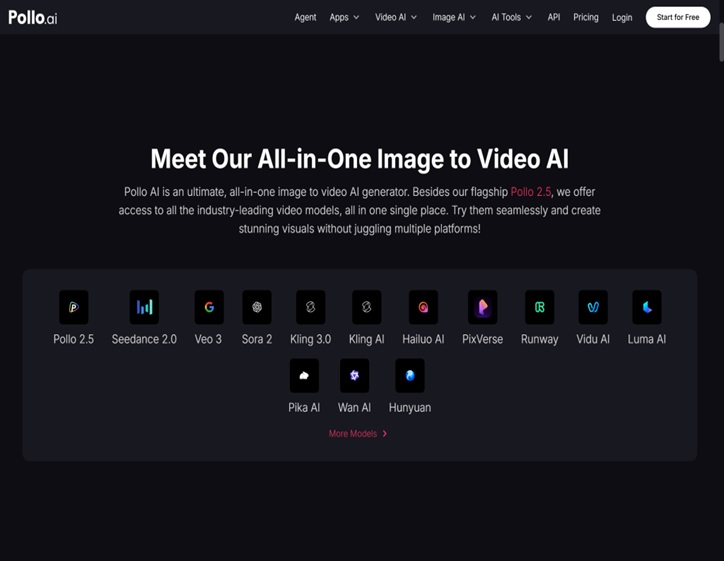724x561 pixels.
Task: Click the Veo 3 label text
Action: coord(208,339)
